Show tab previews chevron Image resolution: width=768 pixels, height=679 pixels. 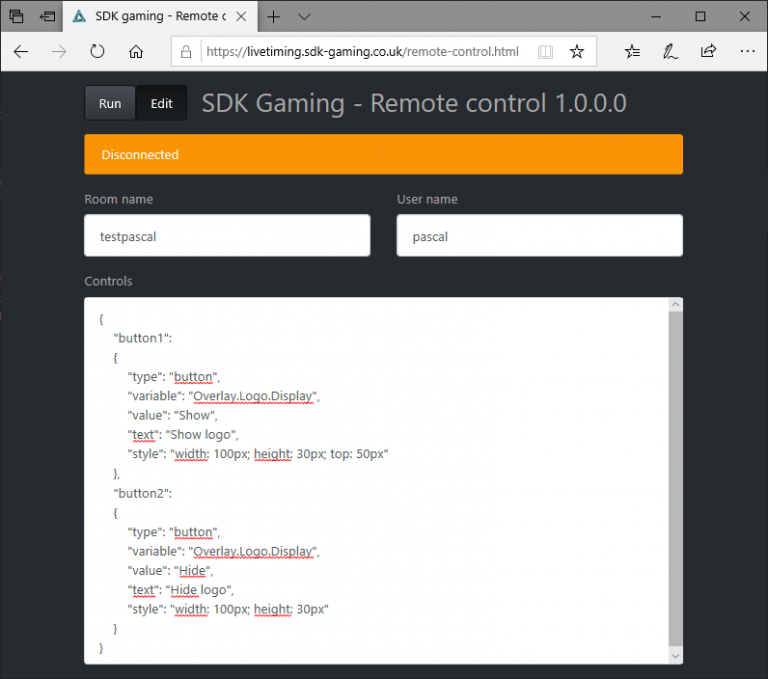304,17
